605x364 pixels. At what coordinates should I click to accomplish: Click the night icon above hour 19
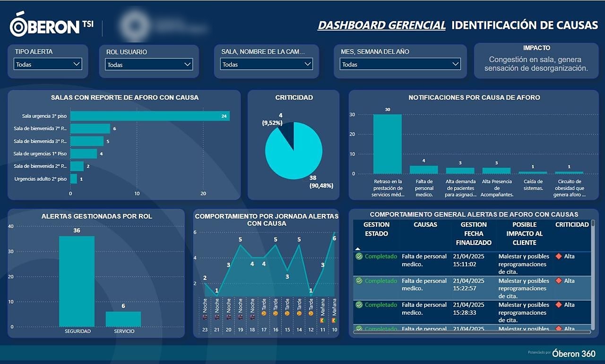241,318
